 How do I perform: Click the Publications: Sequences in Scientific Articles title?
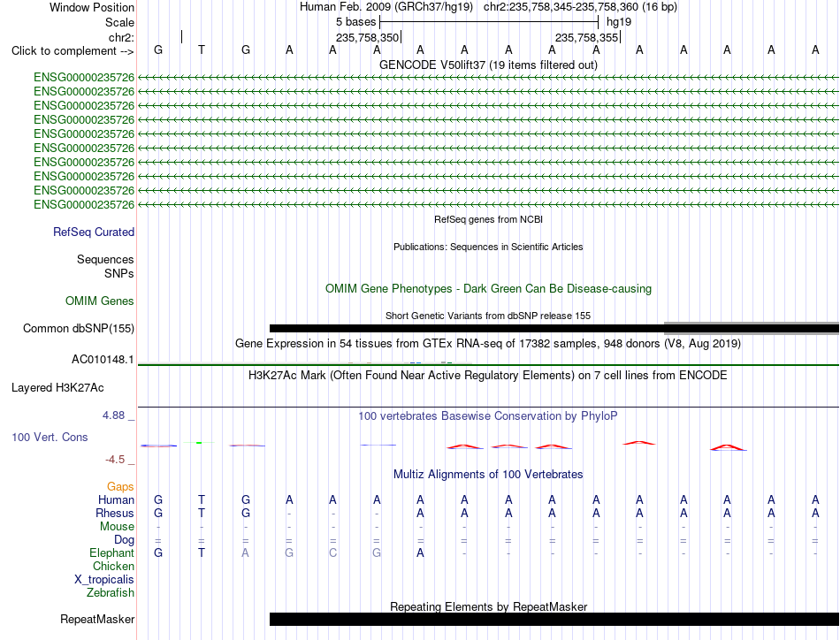pos(488,247)
